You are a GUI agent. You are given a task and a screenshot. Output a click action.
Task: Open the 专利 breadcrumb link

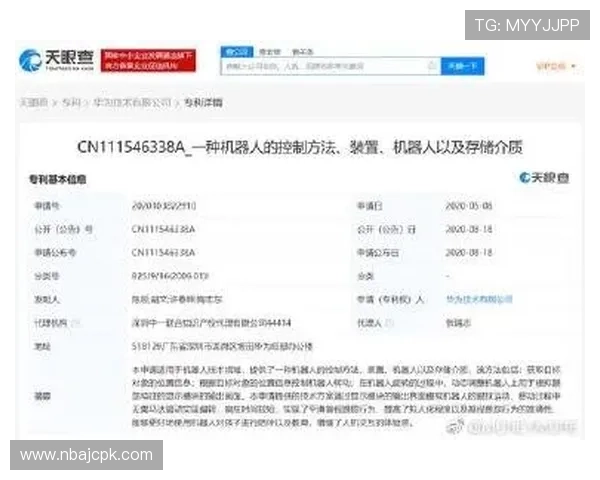(71, 103)
